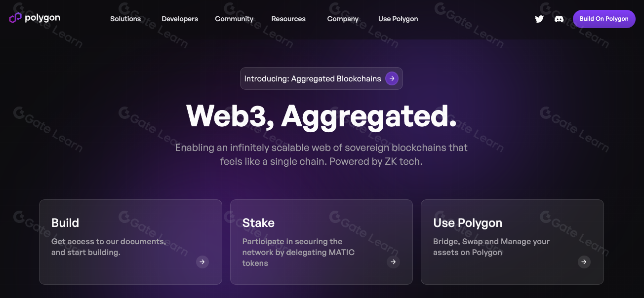Screen dimensions: 644x298
Task: Open the Introducing: Aggregated Blockchains announcement
Action: coord(313,78)
